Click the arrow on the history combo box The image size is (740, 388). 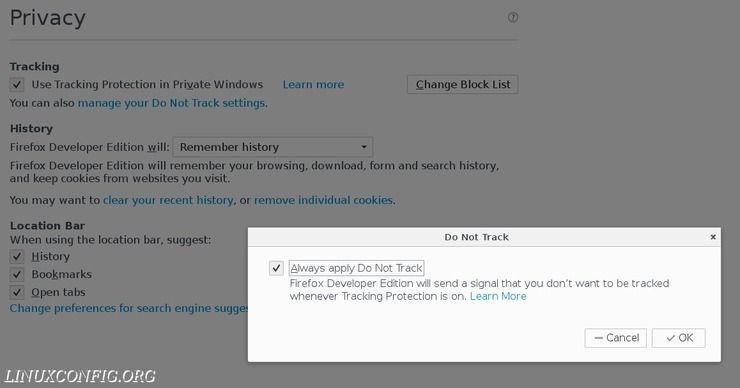pyautogui.click(x=364, y=147)
